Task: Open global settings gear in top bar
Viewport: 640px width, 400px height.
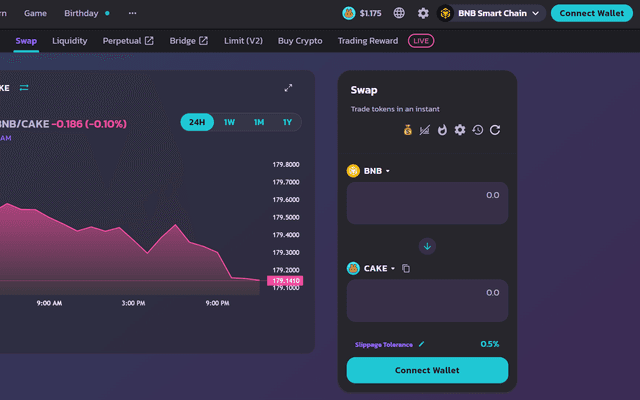Action: click(423, 13)
